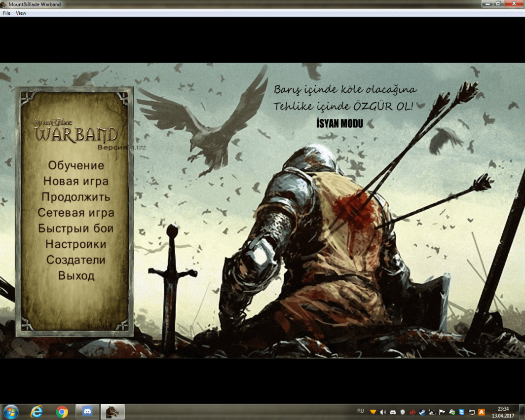This screenshot has width=525, height=420.
Task: Open the View menu
Action: [x=21, y=13]
